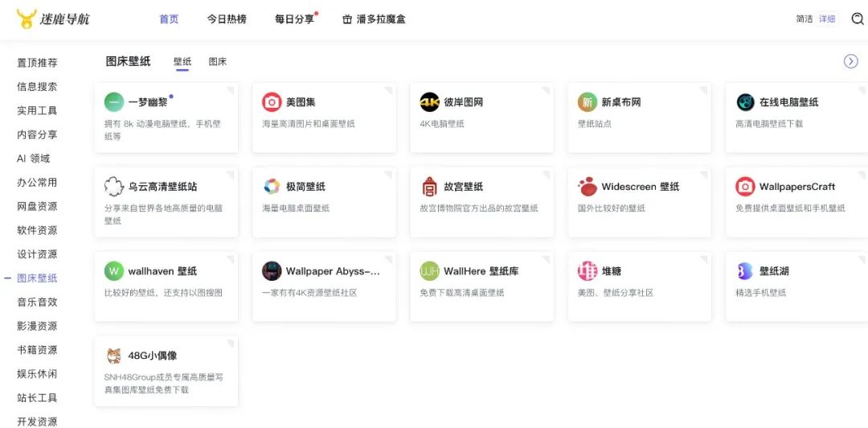Go to 信息搜索 in sidebar
This screenshot has width=868, height=428.
(x=37, y=87)
